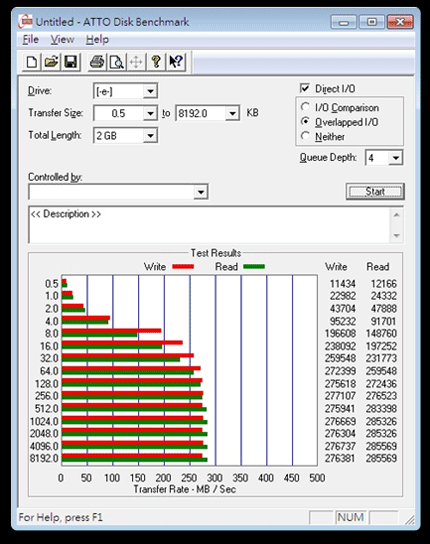Image resolution: width=430 pixels, height=544 pixels.
Task: Start the benchmark with the Start button
Action: tap(375, 192)
